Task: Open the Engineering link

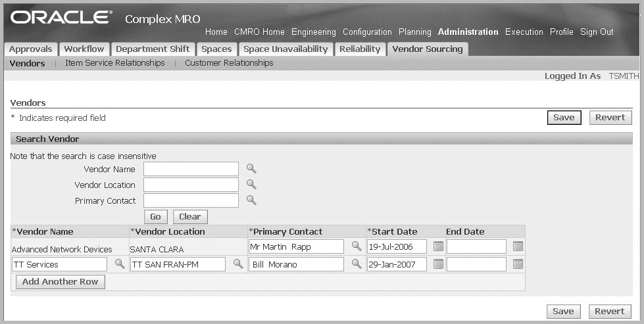Action: click(x=313, y=32)
